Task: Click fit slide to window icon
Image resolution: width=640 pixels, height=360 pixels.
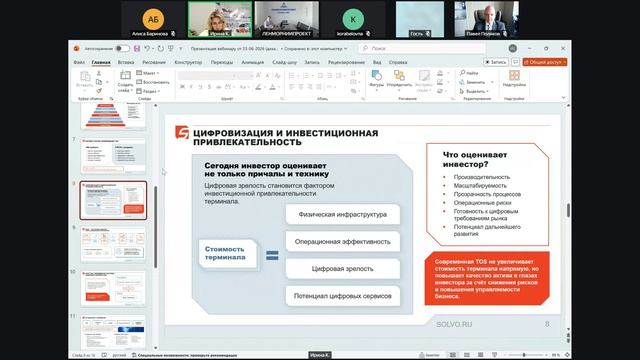Action: click(567, 355)
